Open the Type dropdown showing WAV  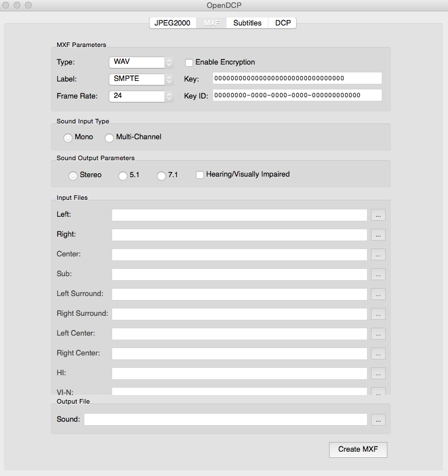[141, 62]
